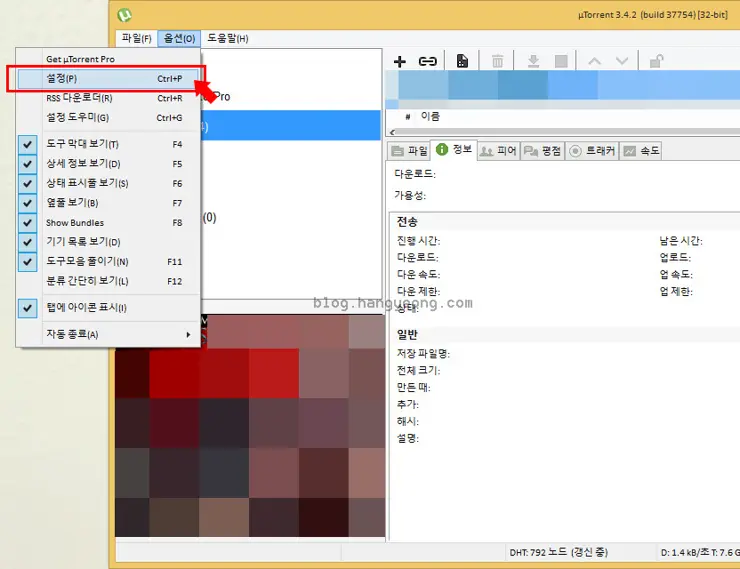Open the 속도 tab
Screen dimensions: 740x569
point(641,151)
